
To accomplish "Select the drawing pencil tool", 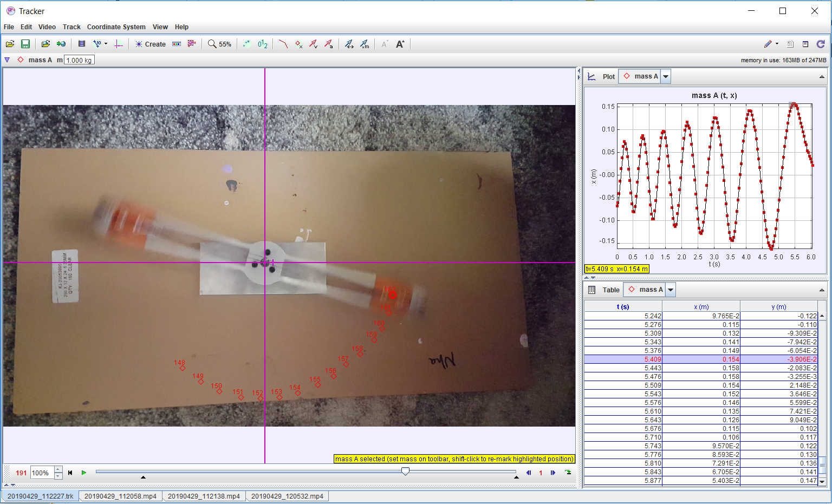I will (768, 44).
